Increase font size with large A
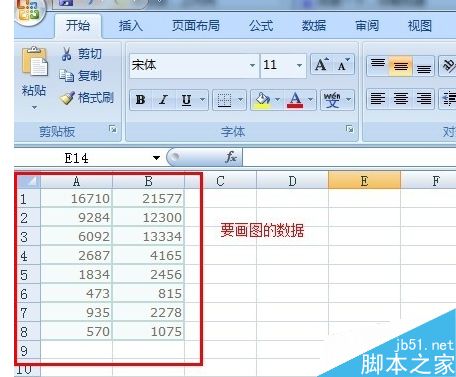 pos(321,65)
